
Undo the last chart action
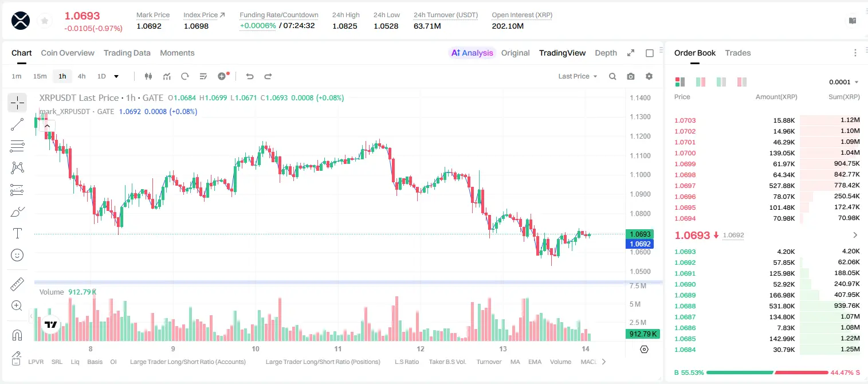coord(250,76)
